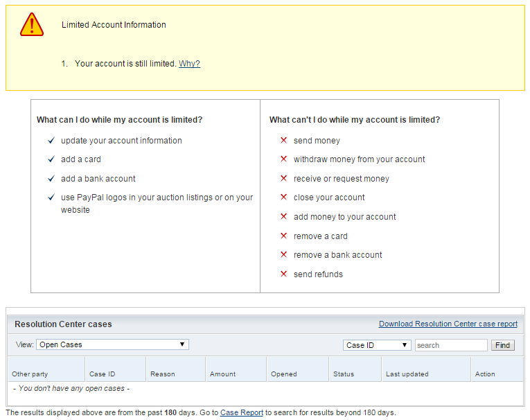Click the 'Why?' link
530x420 pixels.
point(189,64)
